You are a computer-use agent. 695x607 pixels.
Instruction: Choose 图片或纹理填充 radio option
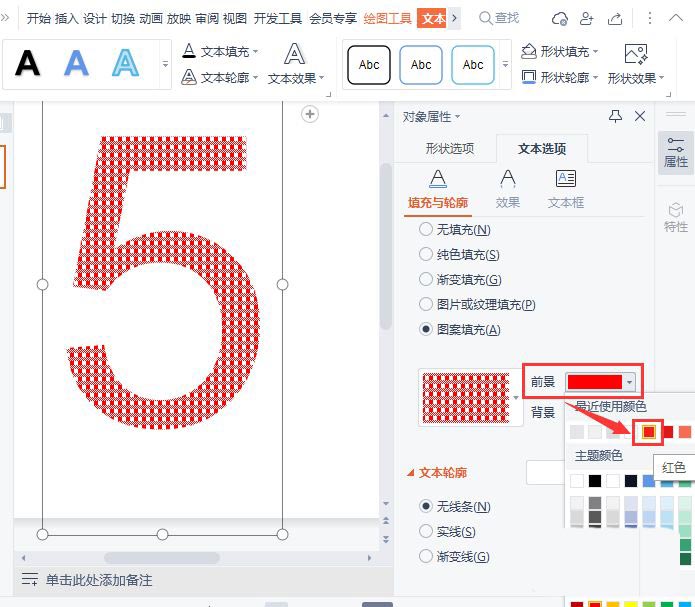[x=426, y=305]
